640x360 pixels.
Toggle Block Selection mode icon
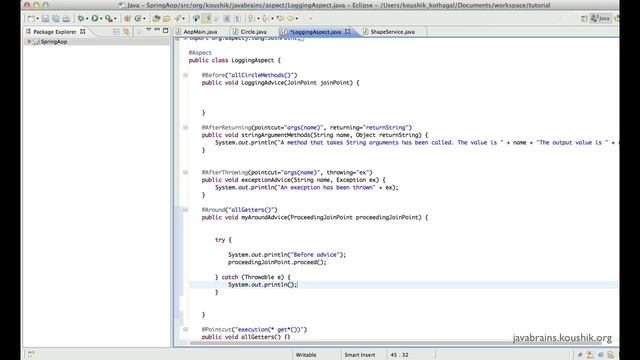pos(227,18)
